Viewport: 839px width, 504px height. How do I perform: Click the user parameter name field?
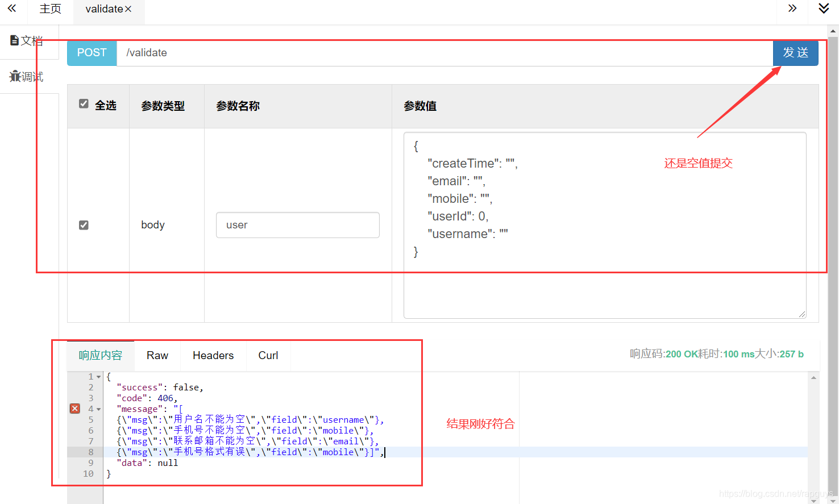(x=298, y=225)
